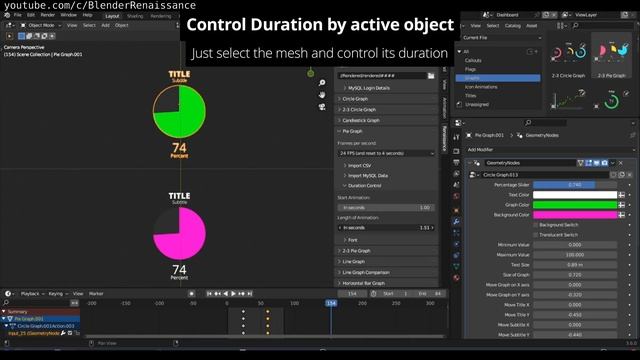This screenshot has height=360, width=640.
Task: Open the Tool properties tab icon
Action: click(x=456, y=138)
